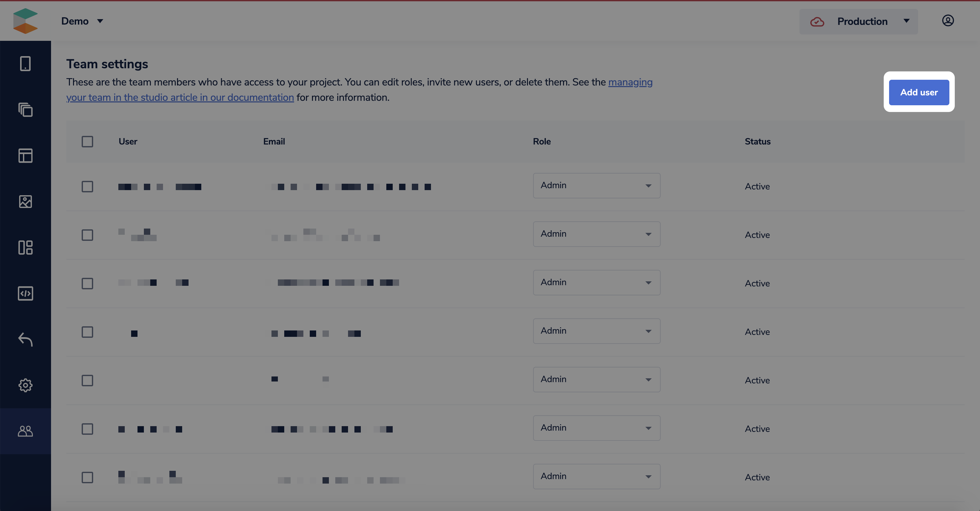Check the first user row checkbox
980x511 pixels.
(87, 186)
